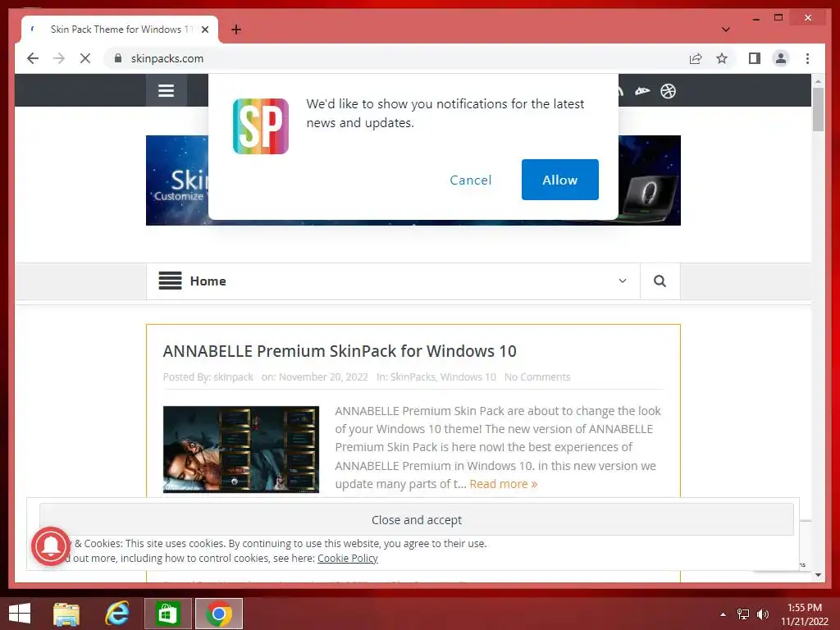
Task: Open ANNABELLE Premium SkinPack article title
Action: 340,351
